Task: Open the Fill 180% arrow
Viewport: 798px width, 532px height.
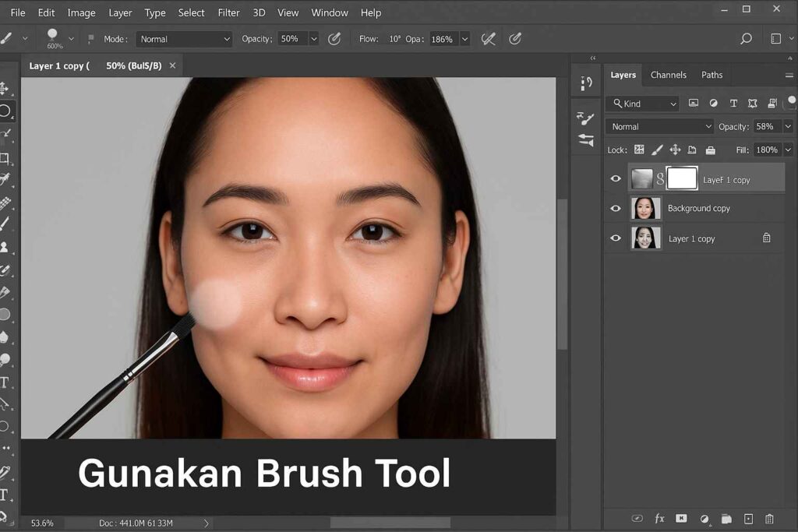Action: tap(788, 150)
